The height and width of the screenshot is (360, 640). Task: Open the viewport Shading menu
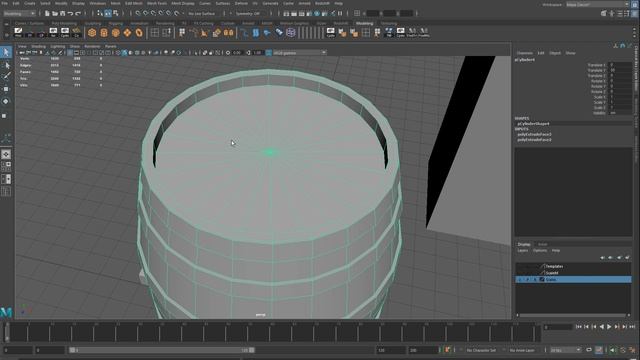(38, 46)
